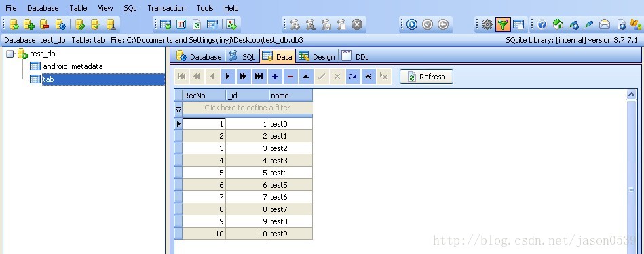The image size is (644, 254).
Task: Select the test_db database node
Action: (x=42, y=54)
